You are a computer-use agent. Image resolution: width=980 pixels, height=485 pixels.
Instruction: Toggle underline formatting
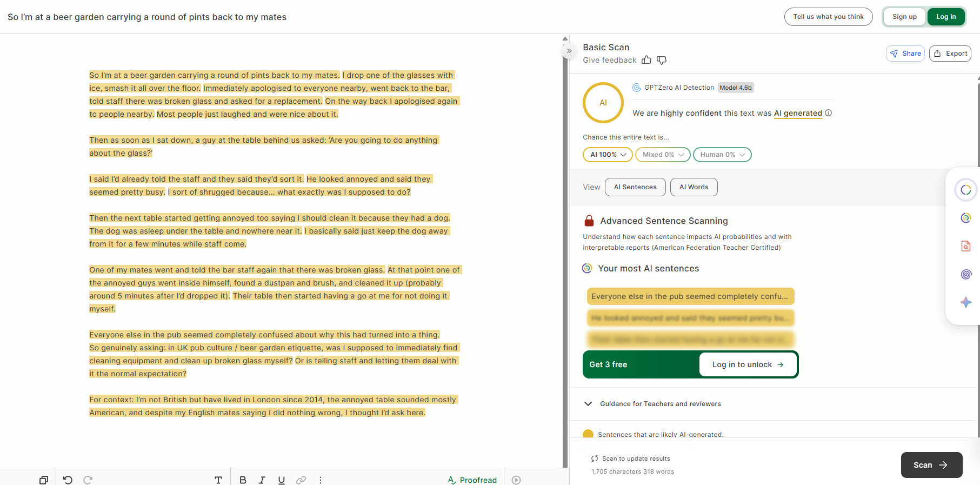pos(282,480)
